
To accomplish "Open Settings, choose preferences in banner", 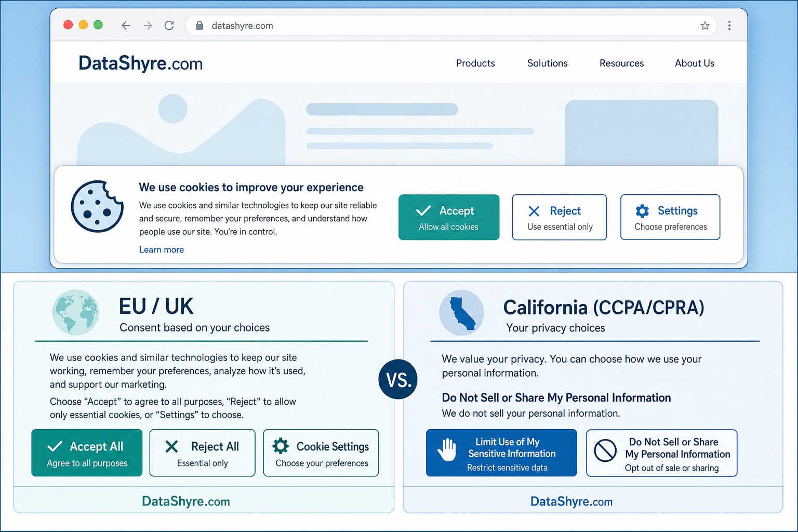I will [670, 217].
